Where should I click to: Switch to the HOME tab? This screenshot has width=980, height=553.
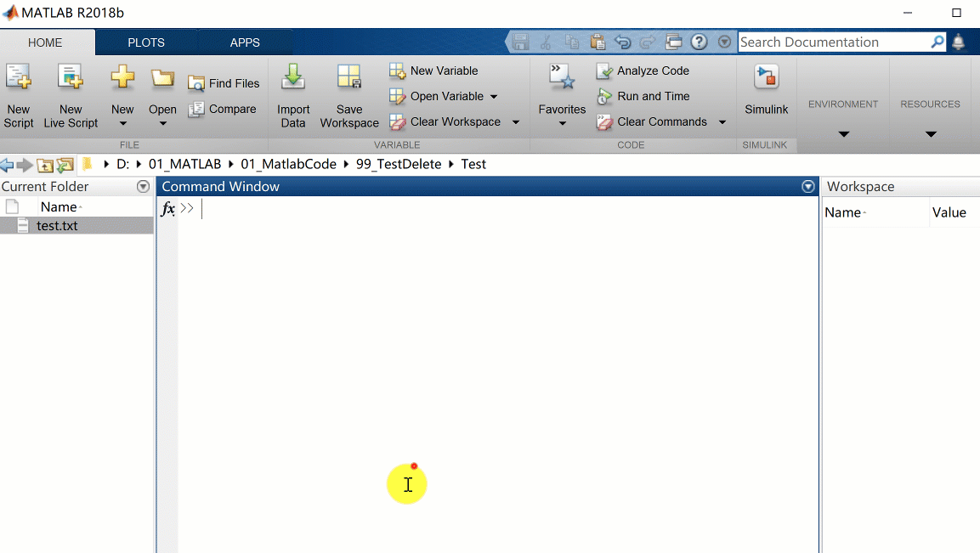(x=45, y=42)
